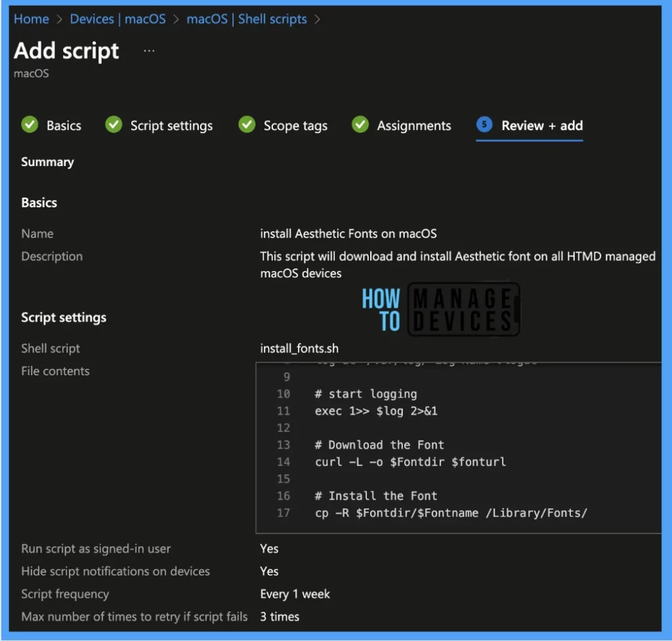Click the chevron after macOS | Shell scripts
This screenshot has width=672, height=641.
tap(318, 19)
